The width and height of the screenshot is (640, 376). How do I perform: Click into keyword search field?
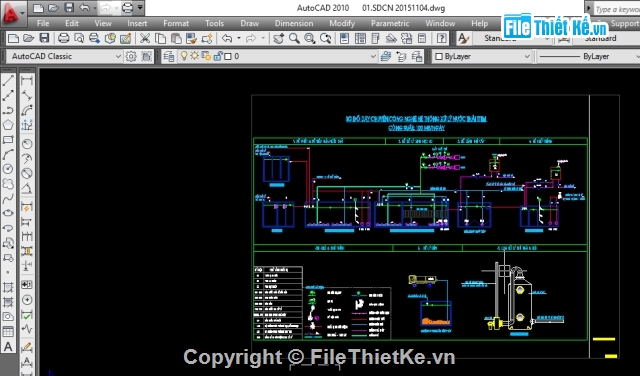[x=617, y=9]
